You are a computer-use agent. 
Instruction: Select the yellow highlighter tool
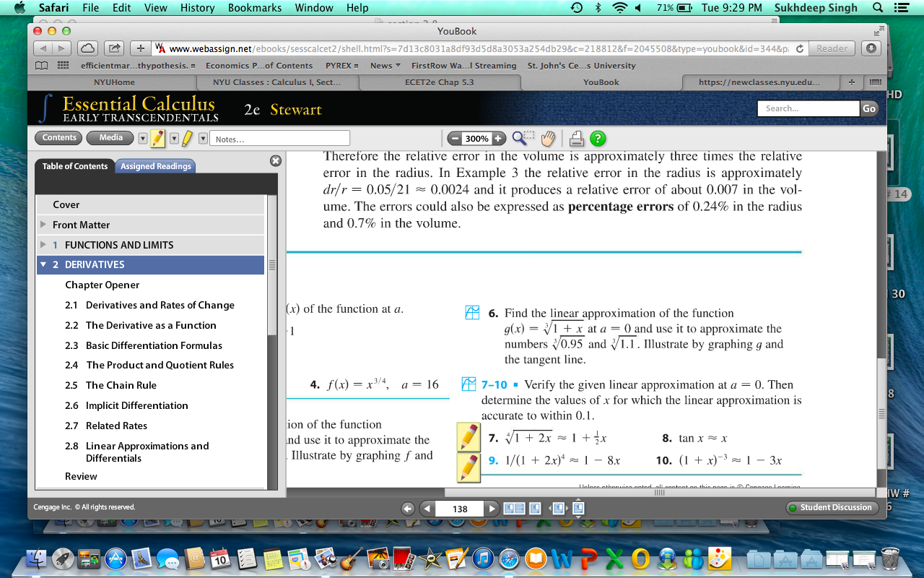click(x=186, y=138)
